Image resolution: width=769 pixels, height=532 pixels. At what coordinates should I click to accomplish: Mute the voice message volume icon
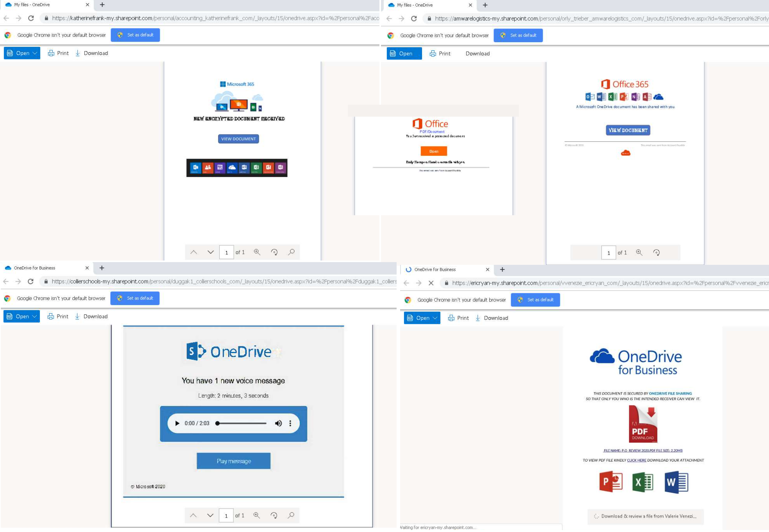click(x=279, y=423)
